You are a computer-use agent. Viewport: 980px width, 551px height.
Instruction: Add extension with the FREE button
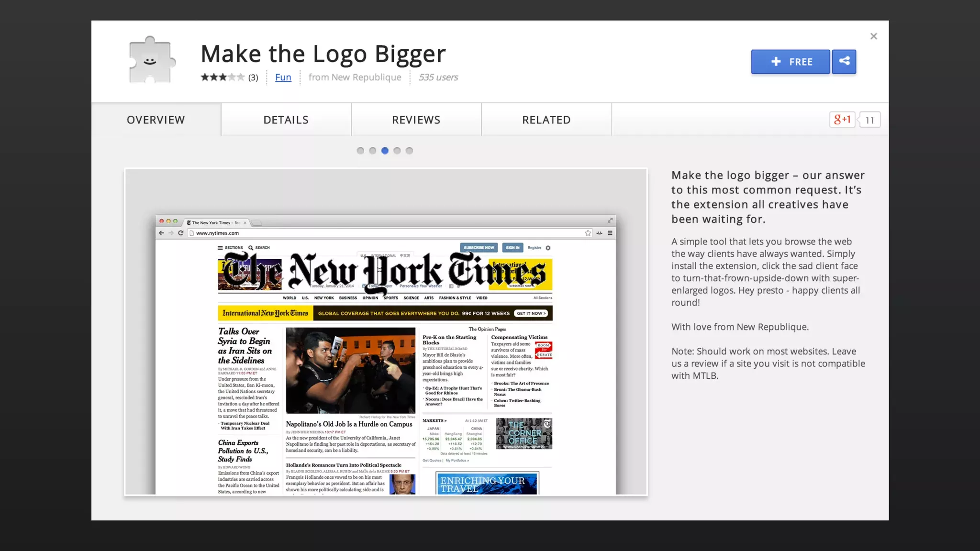[x=791, y=62]
